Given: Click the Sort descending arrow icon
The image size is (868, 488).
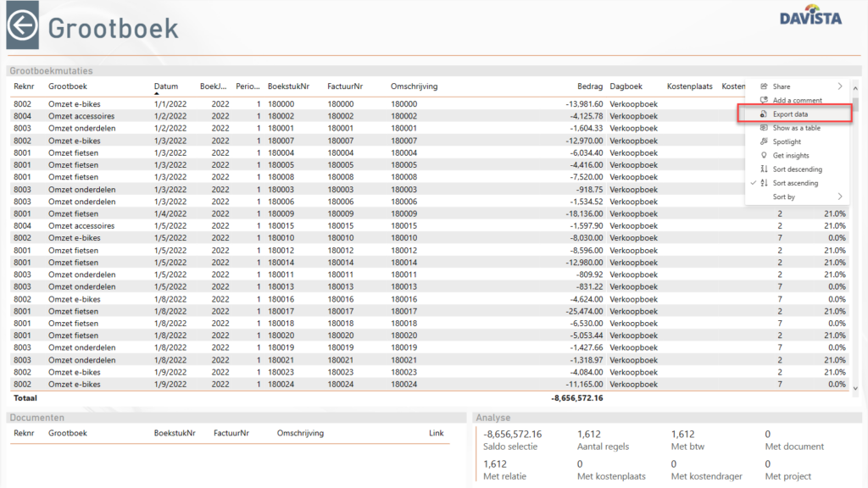Looking at the screenshot, I should pyautogui.click(x=764, y=169).
